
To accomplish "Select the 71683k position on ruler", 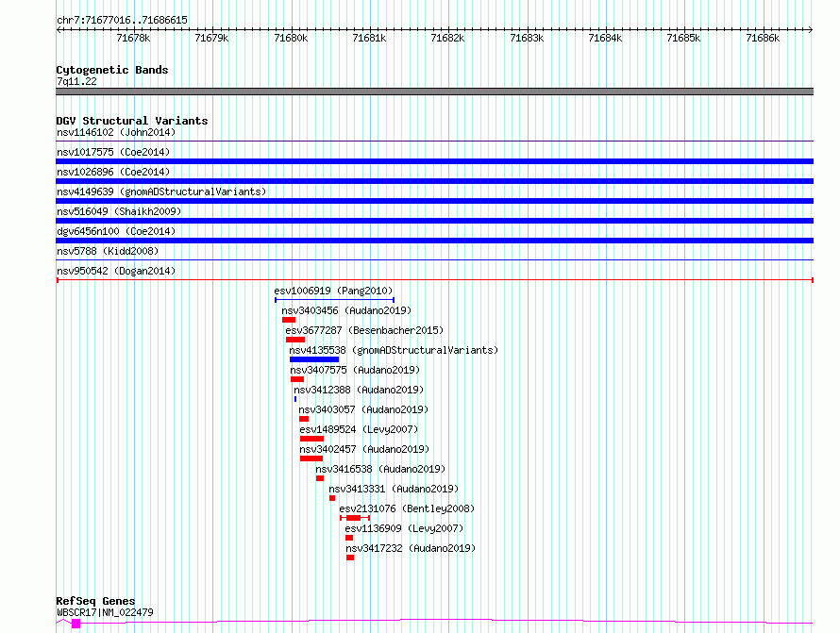I will coord(527,38).
